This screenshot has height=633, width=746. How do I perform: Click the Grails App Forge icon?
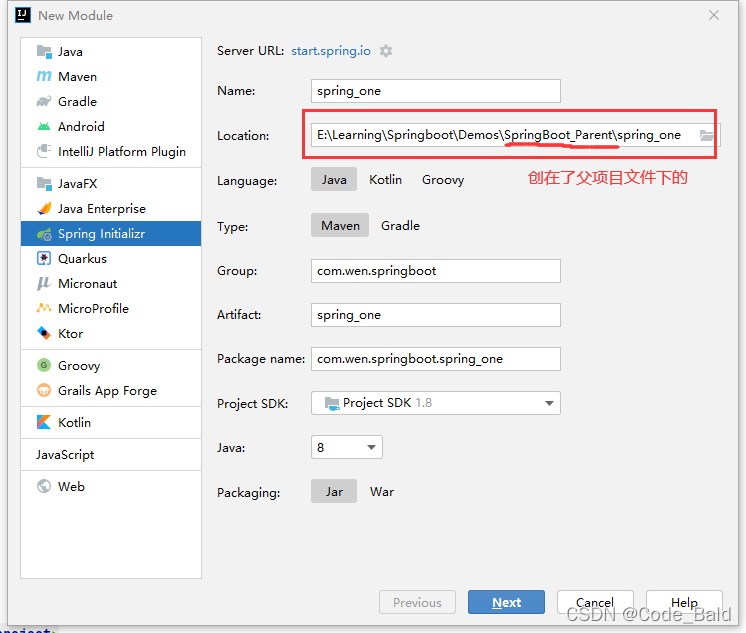(44, 390)
